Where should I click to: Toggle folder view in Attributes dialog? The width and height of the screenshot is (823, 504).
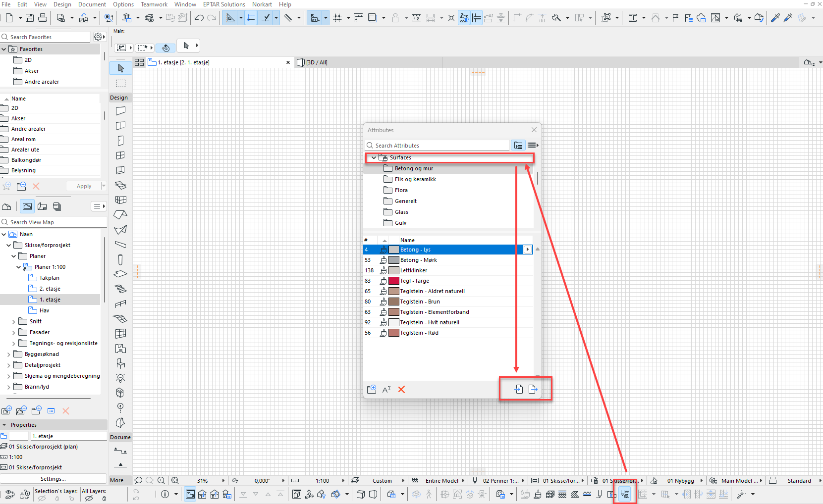pos(518,146)
